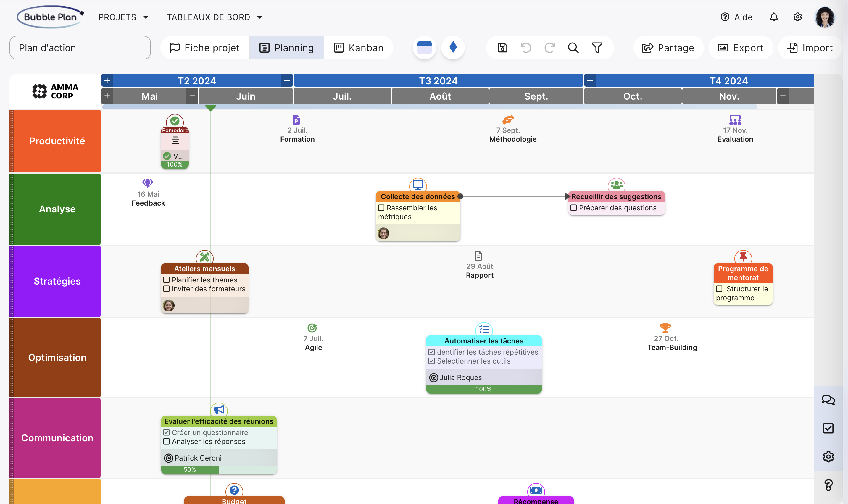The image size is (848, 504).
Task: Click the Export button
Action: click(741, 48)
